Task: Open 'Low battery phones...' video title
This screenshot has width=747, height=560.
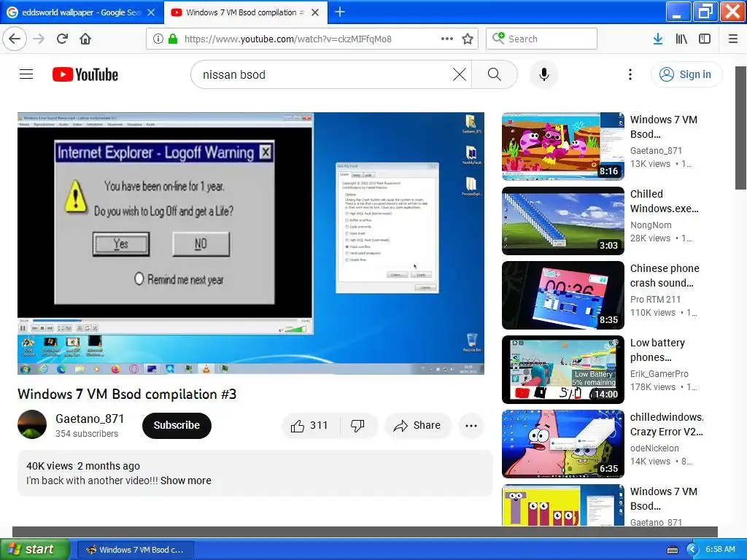Action: (x=658, y=350)
